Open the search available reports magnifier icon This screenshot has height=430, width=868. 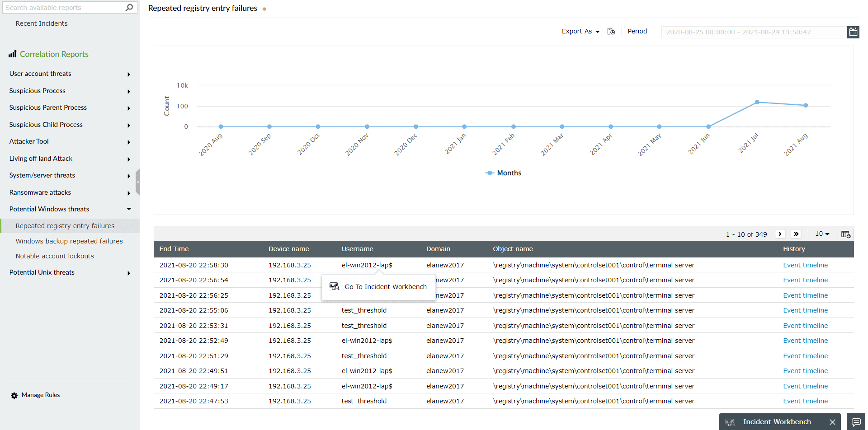coord(129,7)
